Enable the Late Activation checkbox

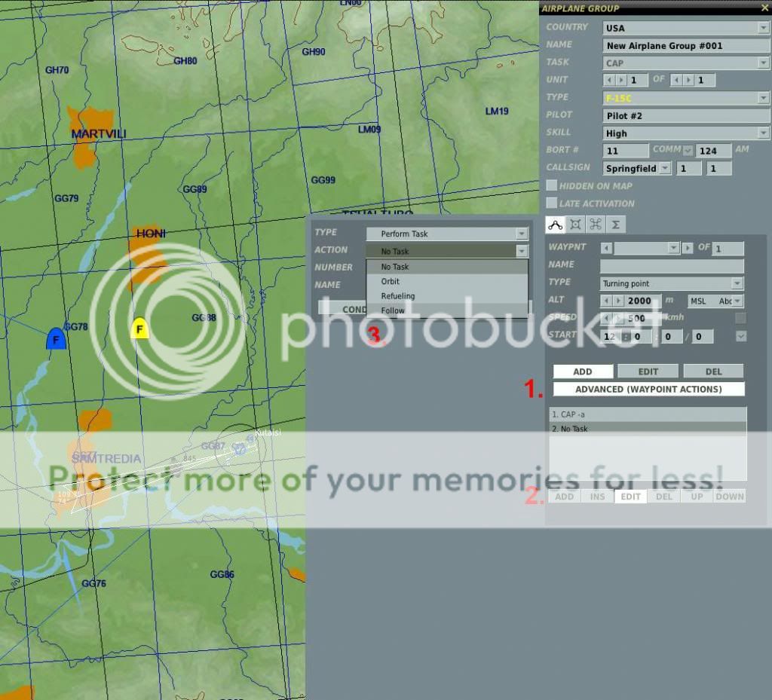(552, 203)
